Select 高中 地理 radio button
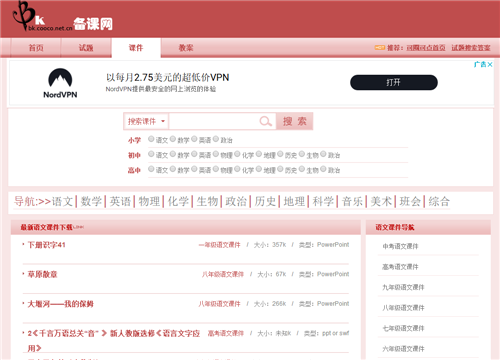This screenshot has height=360, width=500. 259,169
